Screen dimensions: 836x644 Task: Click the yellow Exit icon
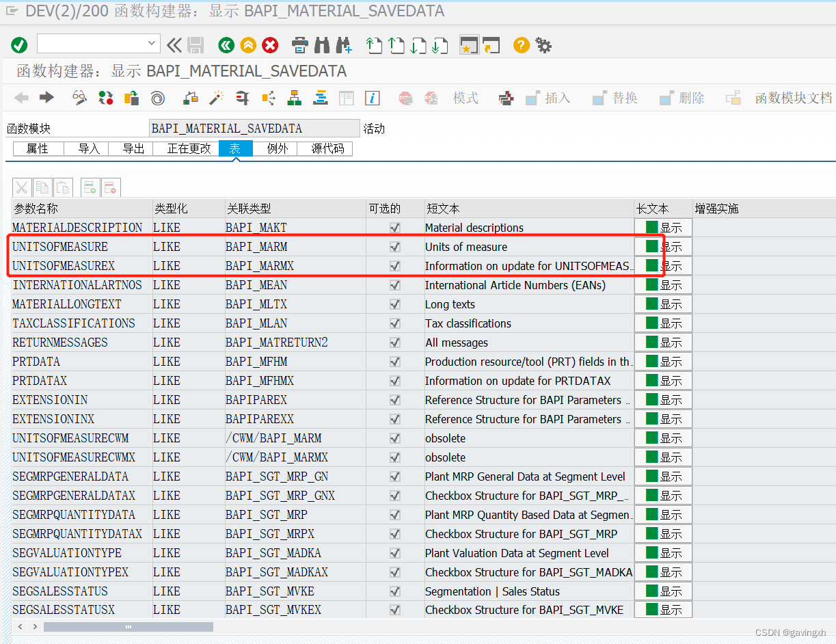248,46
